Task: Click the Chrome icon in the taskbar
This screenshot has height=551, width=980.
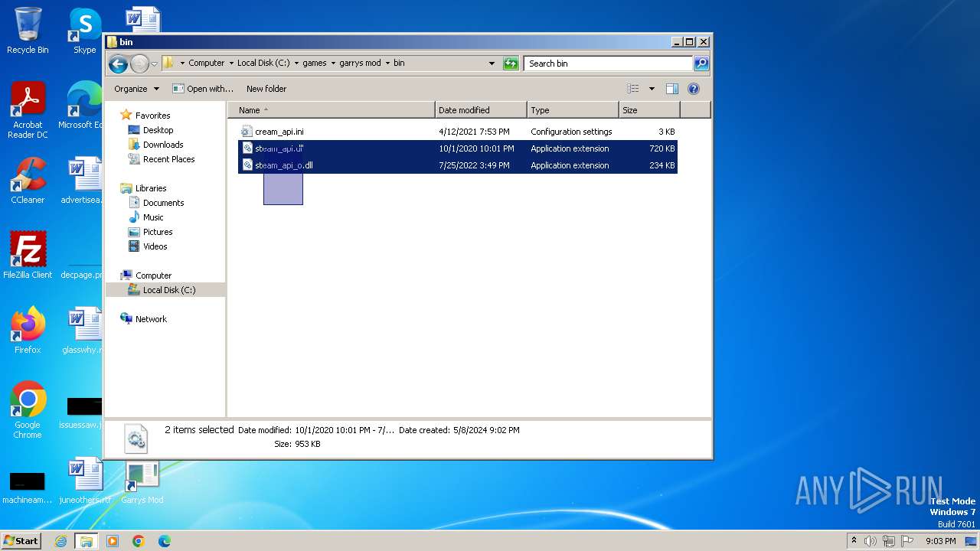Action: (x=139, y=541)
